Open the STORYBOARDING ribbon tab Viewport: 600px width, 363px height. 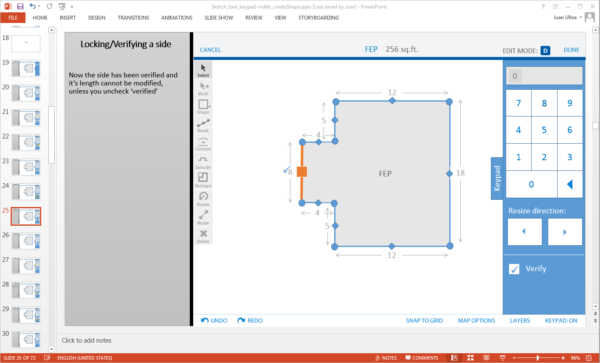tap(318, 18)
